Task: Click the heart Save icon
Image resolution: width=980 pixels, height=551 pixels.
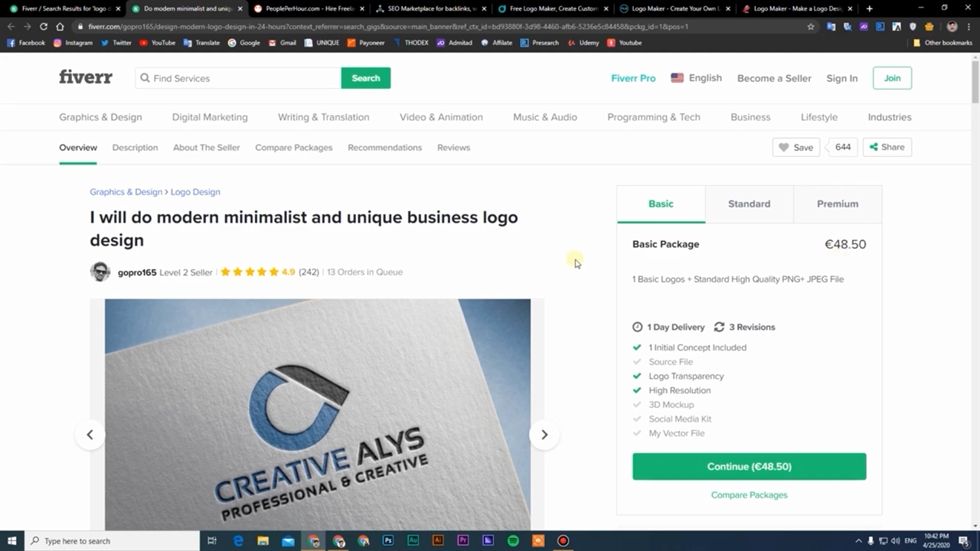Action: tap(783, 148)
